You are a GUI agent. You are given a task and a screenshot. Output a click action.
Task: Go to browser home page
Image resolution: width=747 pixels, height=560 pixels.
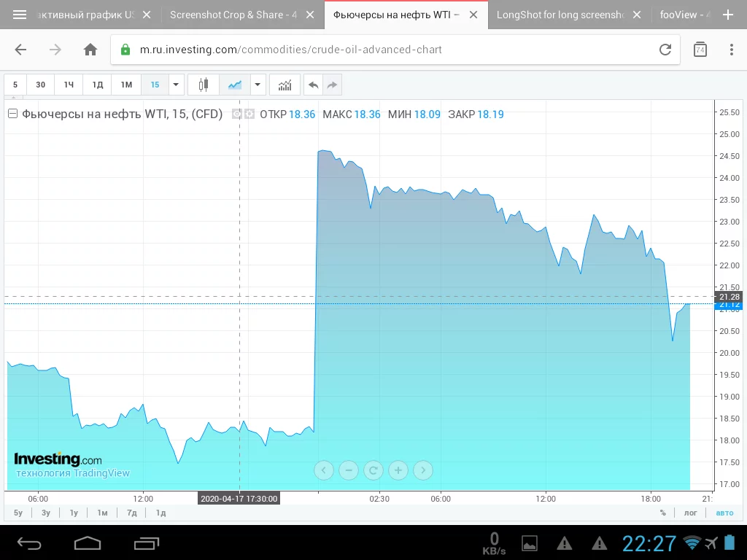[x=90, y=50]
